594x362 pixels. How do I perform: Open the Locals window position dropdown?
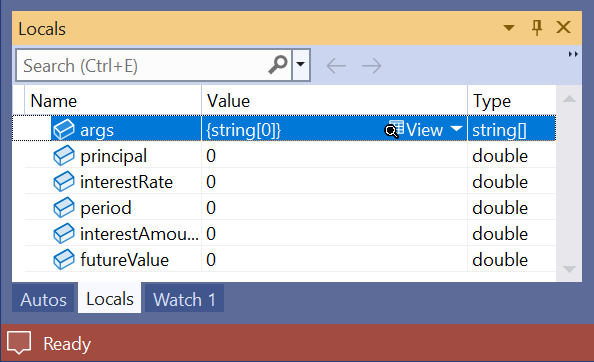(x=509, y=28)
